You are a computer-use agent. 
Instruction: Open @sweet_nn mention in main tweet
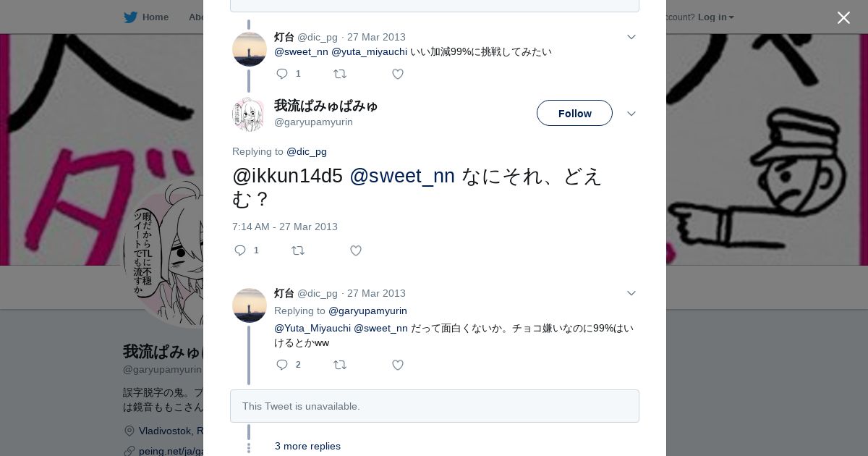tap(402, 176)
